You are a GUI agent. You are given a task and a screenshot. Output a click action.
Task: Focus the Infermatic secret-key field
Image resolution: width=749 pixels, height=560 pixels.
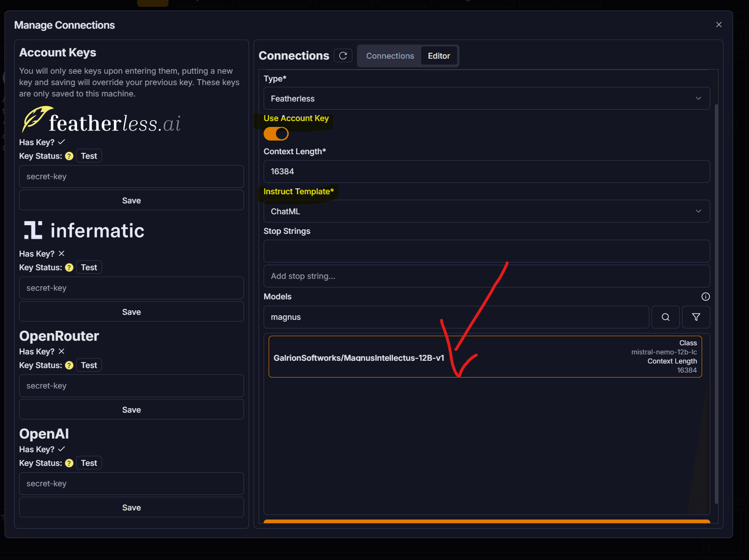[132, 288]
